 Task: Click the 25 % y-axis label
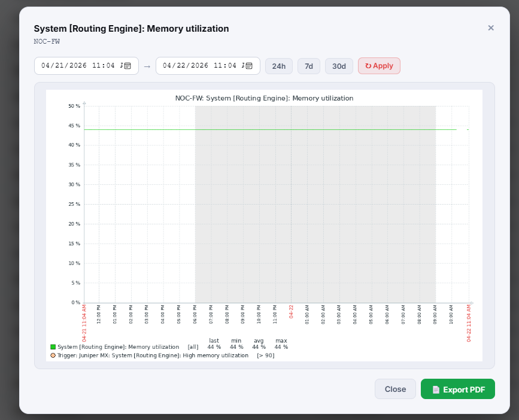tap(74, 205)
